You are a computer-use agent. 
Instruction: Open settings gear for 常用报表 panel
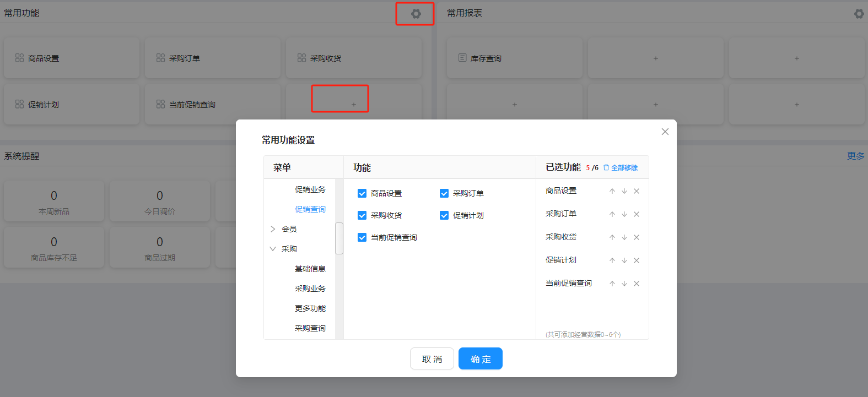coord(859,14)
